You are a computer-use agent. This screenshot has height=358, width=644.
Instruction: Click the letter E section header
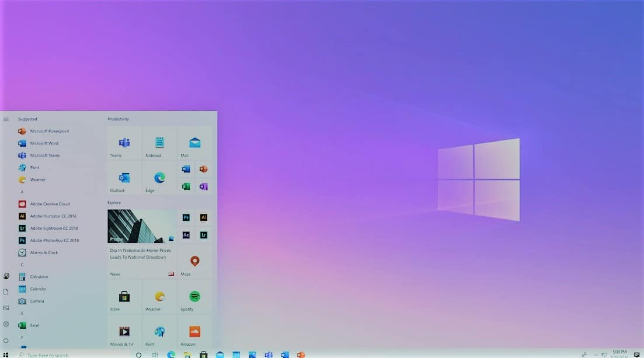[x=22, y=313]
